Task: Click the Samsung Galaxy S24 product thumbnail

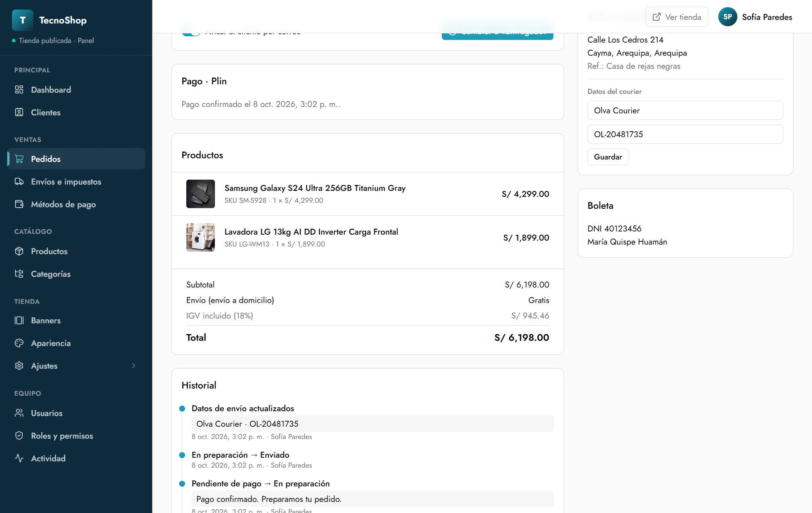Action: [x=201, y=194]
